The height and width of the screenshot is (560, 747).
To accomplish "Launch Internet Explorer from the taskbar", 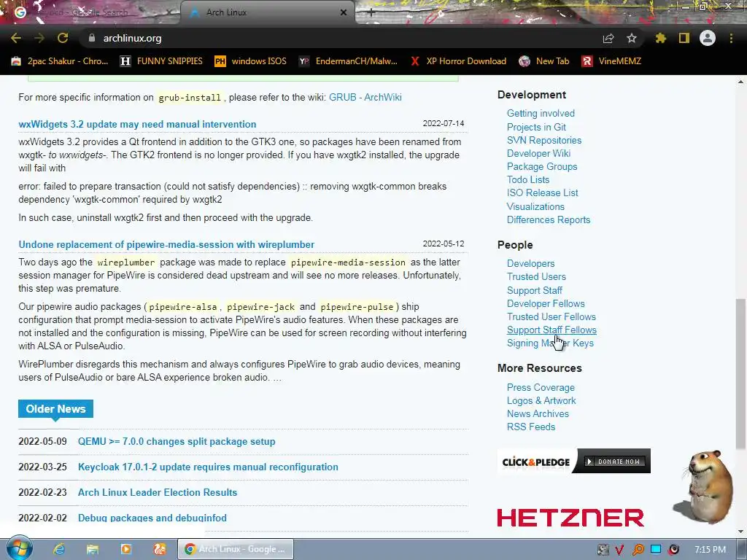I will click(59, 549).
